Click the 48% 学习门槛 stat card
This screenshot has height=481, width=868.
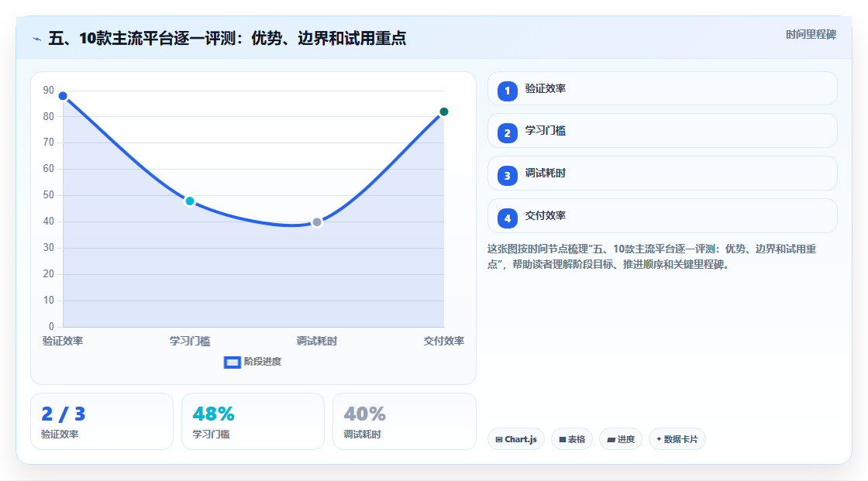click(253, 421)
